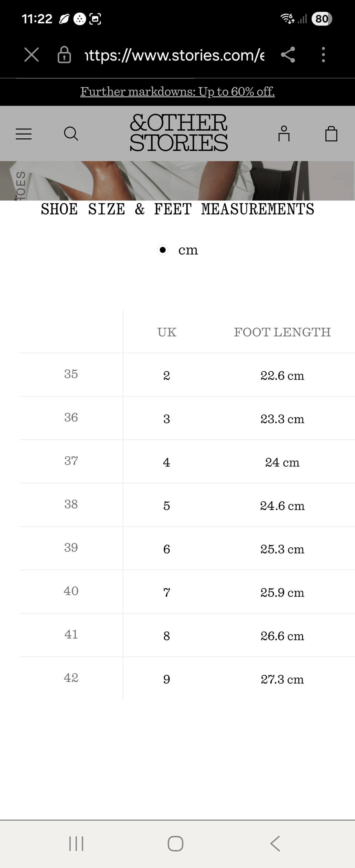Follow the Further markdowns 60% off link

tap(177, 92)
